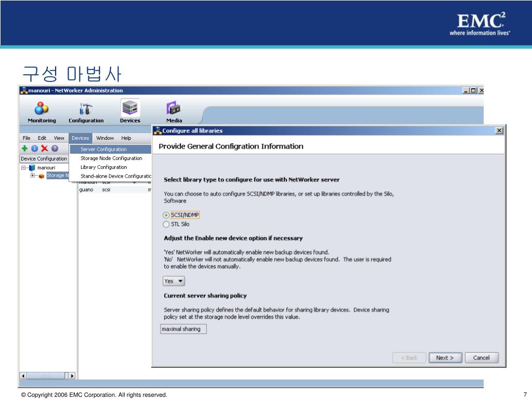Minimize the NetWorker Administration window
The height and width of the screenshot is (399, 532).
(466, 90)
